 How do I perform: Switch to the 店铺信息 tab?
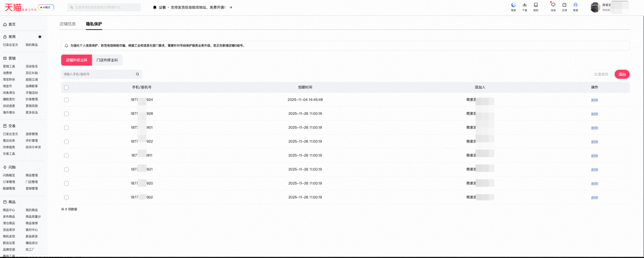click(x=68, y=24)
